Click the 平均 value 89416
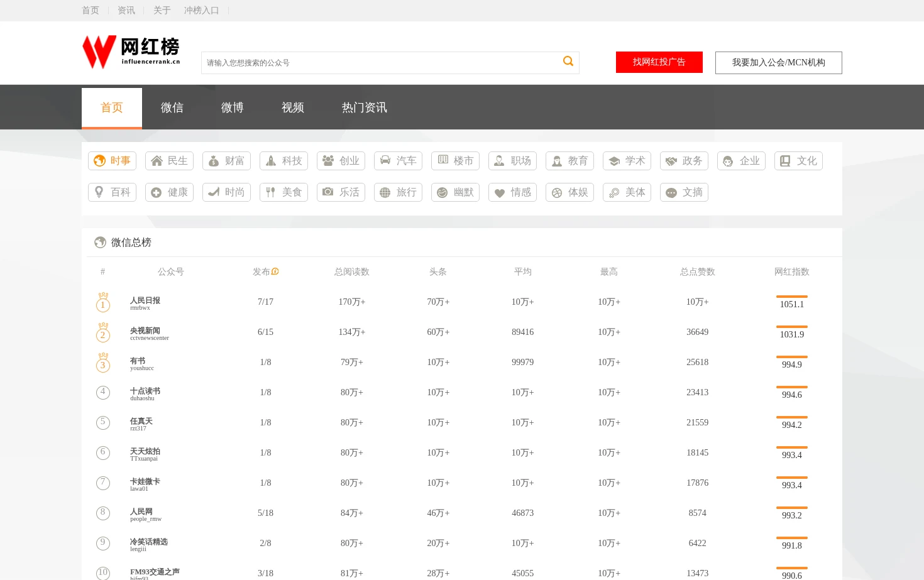924x580 pixels. click(522, 332)
